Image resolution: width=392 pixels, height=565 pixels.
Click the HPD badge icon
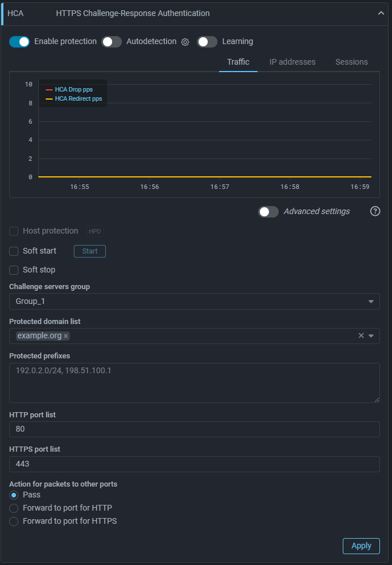coord(94,231)
